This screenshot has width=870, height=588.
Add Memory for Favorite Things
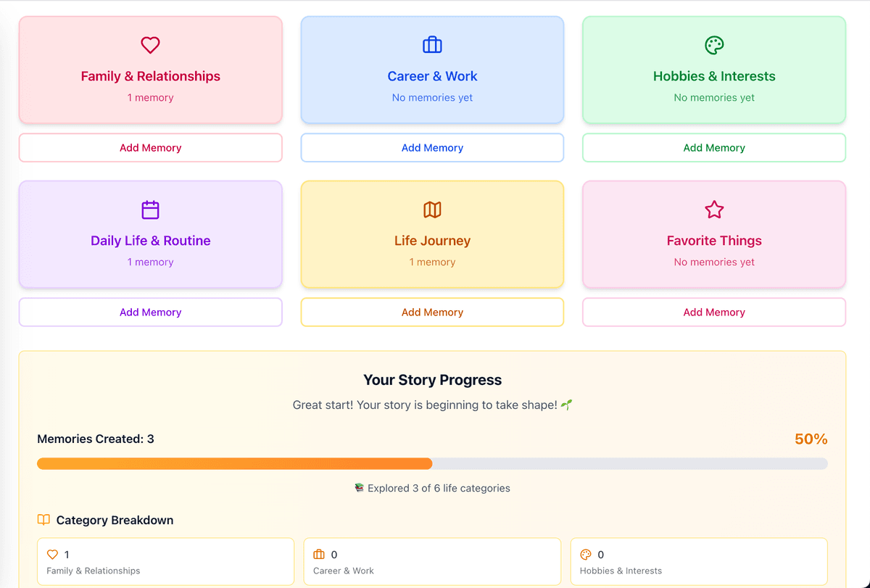click(x=714, y=312)
